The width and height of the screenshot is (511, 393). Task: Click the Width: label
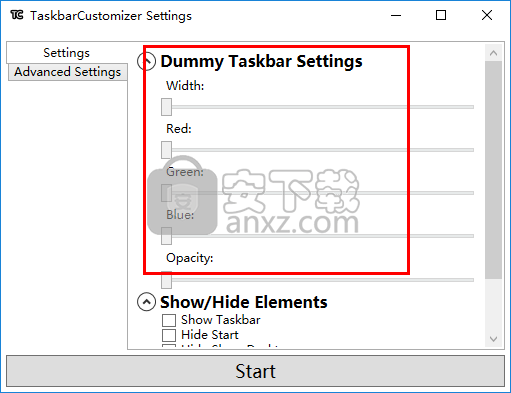coord(185,86)
